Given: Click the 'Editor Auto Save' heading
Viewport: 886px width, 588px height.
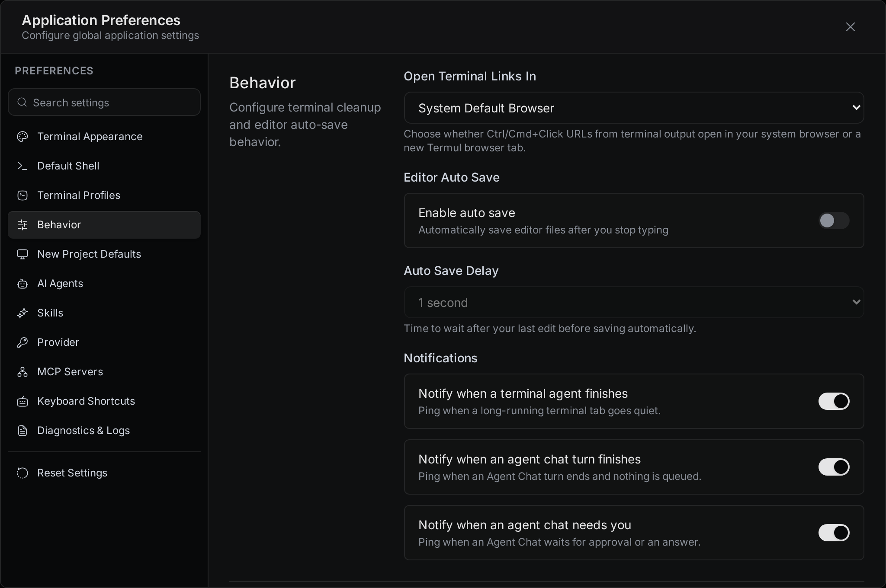Looking at the screenshot, I should pos(451,177).
